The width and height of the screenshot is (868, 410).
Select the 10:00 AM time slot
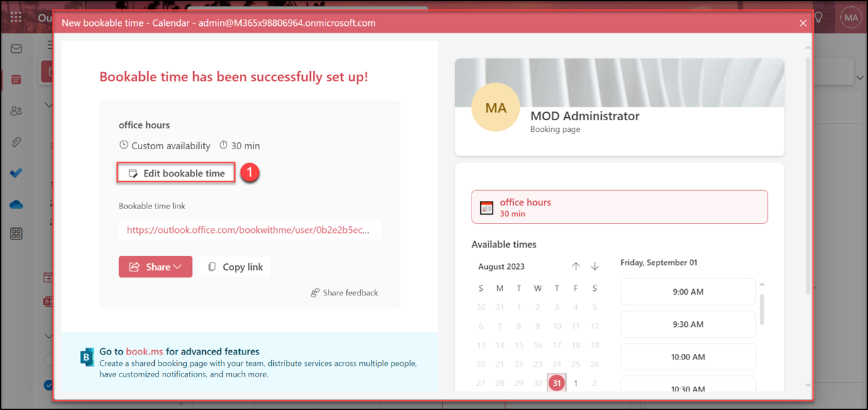pos(687,357)
